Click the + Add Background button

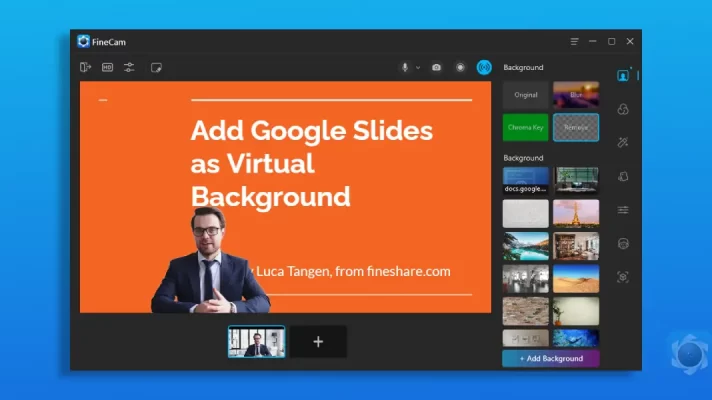pyautogui.click(x=551, y=359)
